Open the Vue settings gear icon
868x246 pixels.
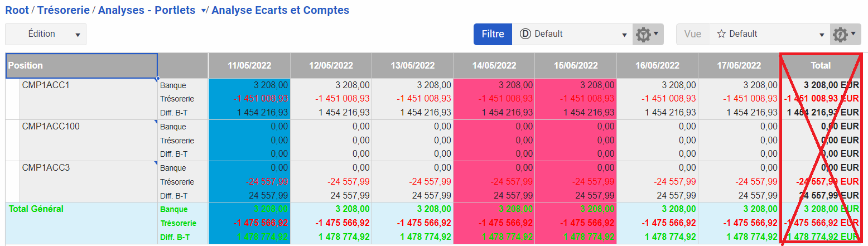[x=845, y=35]
